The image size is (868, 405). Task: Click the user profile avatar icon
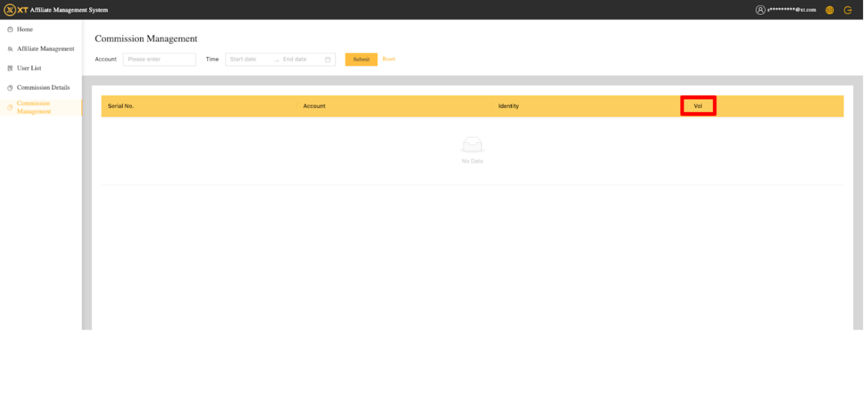pos(761,10)
